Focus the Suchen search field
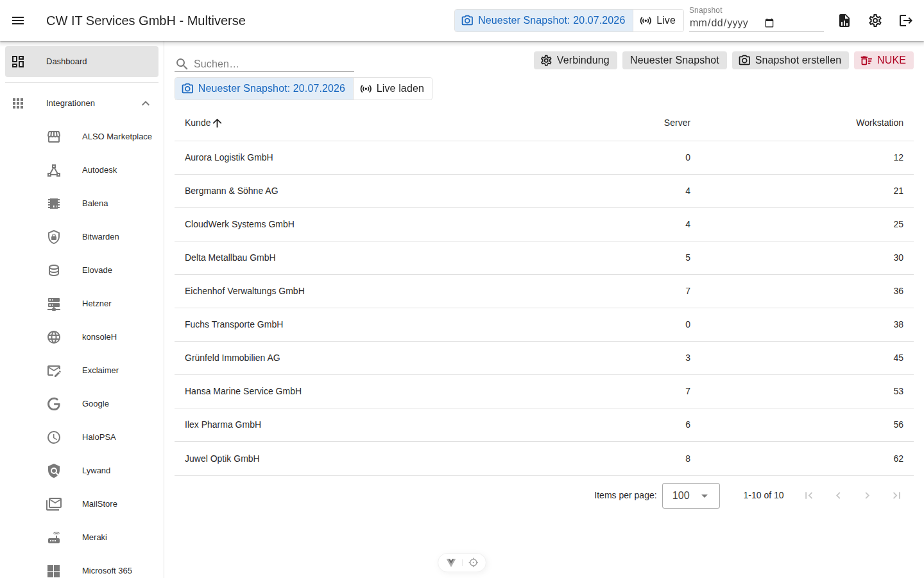Screen dimensions: 924x578 pyautogui.click(x=273, y=64)
